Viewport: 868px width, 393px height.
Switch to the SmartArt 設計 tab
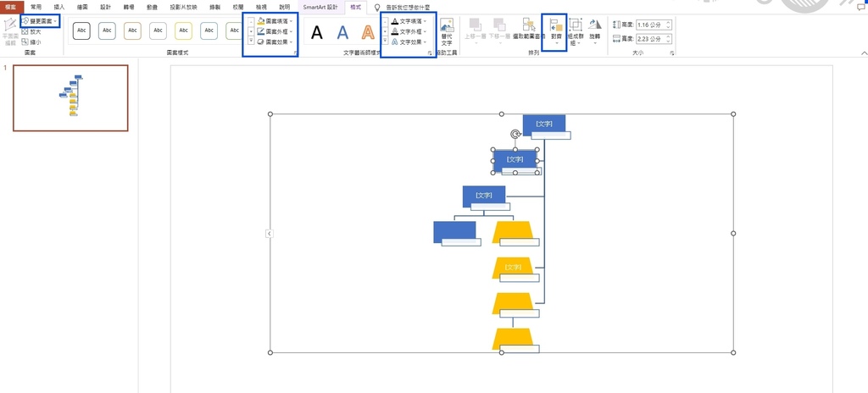pos(320,7)
